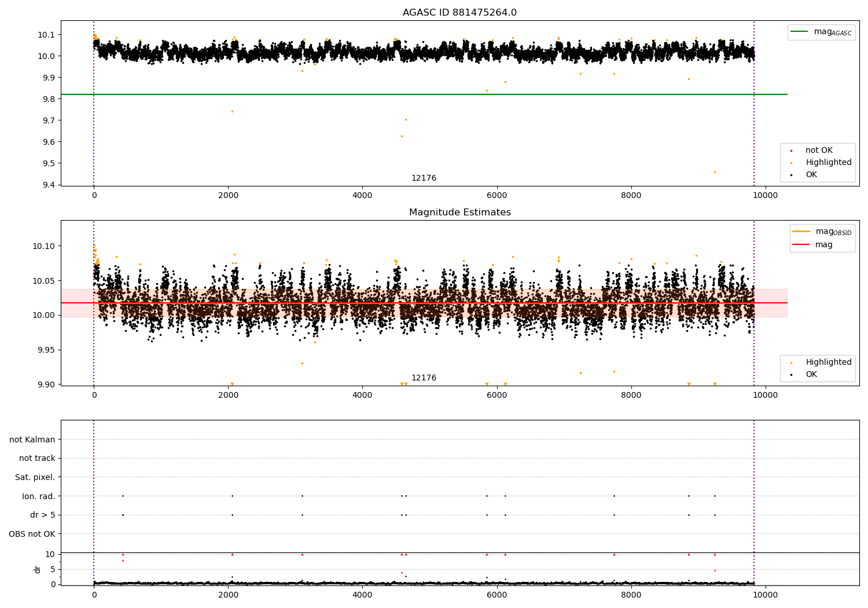Screen dimensions: 868x608
Task: Click the red 'not OK' legend marker in top plot
Action: pos(791,151)
